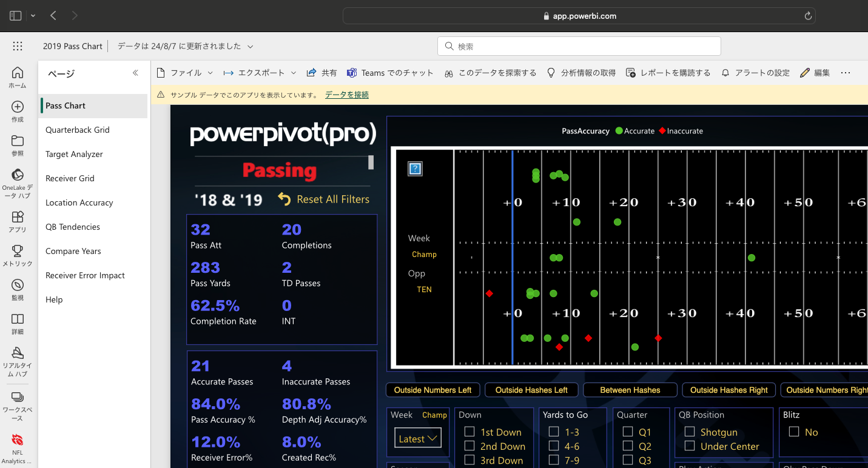Toggle the browser sidebar icon

click(16, 16)
